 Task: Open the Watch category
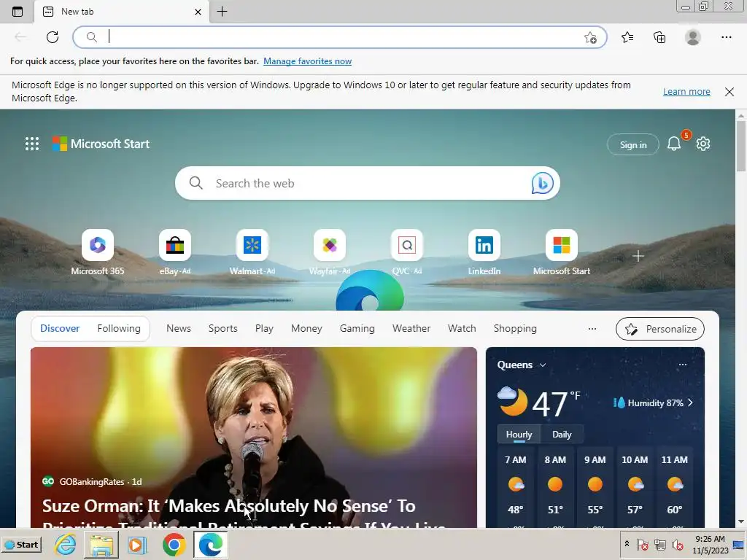[x=462, y=329]
